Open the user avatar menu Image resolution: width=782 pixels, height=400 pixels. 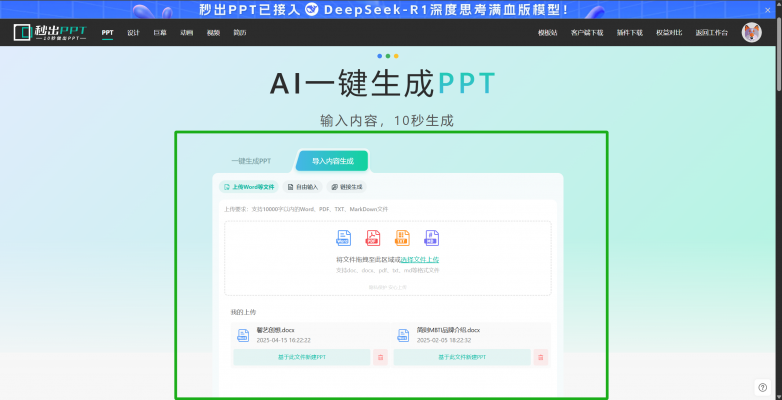751,32
